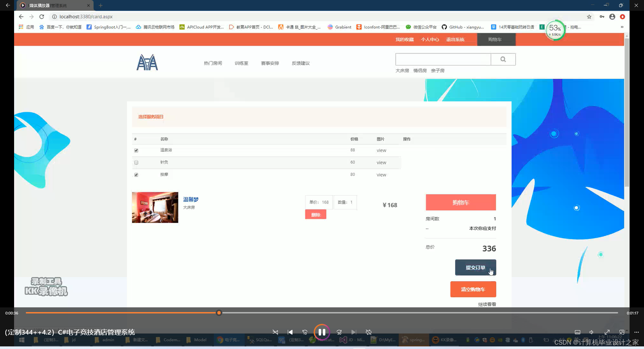The height and width of the screenshot is (349, 644).
Task: Click the 退出系统 link
Action: pos(455,40)
